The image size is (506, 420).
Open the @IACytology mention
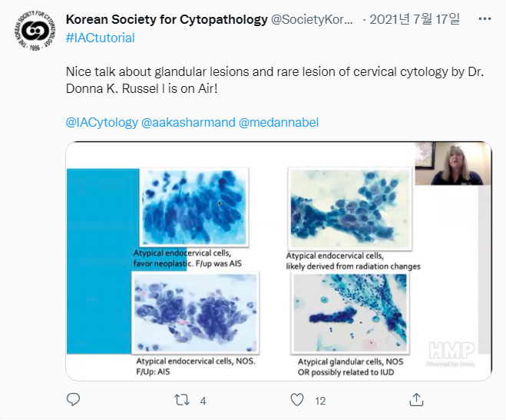tap(102, 123)
